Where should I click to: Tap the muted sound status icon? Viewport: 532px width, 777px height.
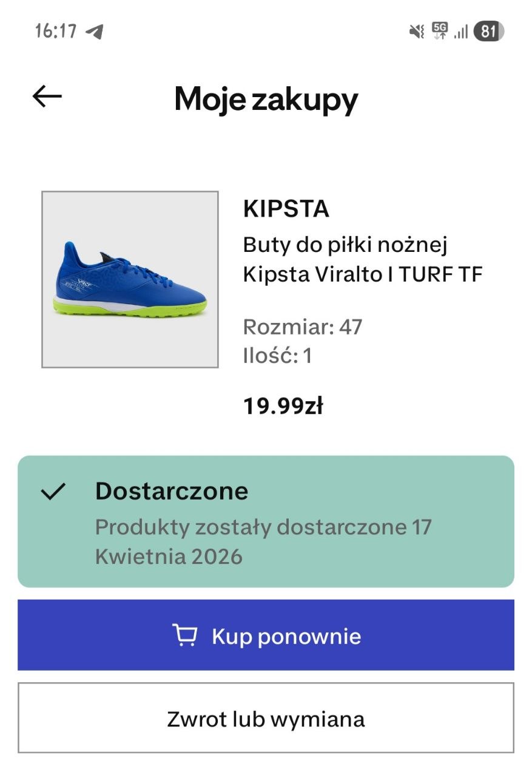417,31
